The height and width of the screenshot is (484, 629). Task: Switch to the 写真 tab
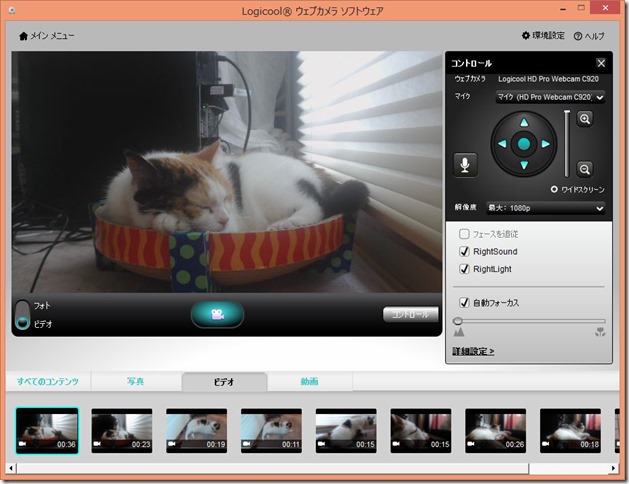click(x=135, y=382)
